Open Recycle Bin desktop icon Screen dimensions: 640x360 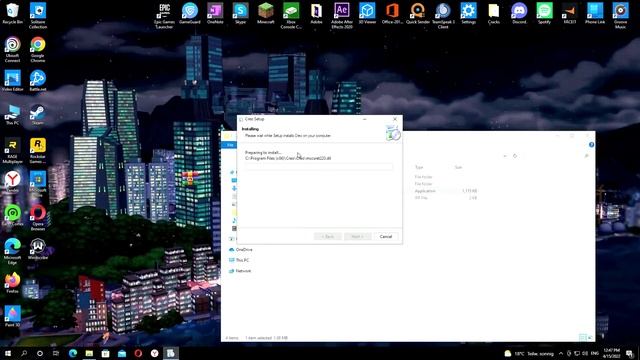tap(13, 13)
